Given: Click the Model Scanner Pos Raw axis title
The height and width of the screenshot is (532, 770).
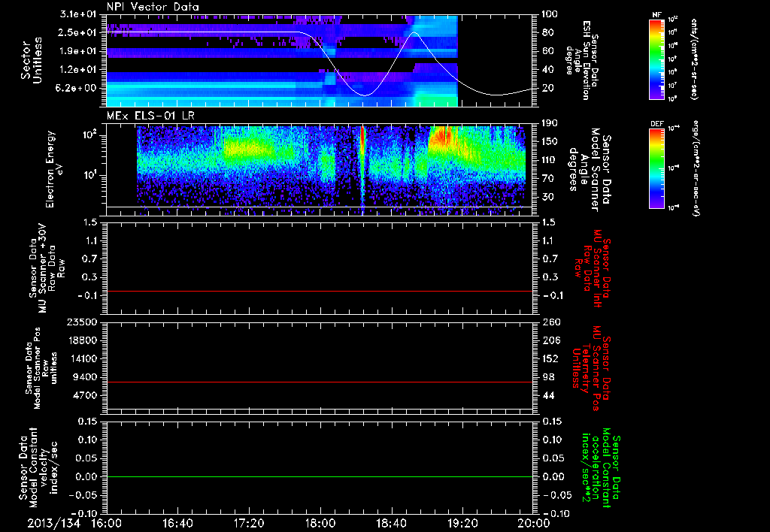Looking at the screenshot, I should click(41, 368).
